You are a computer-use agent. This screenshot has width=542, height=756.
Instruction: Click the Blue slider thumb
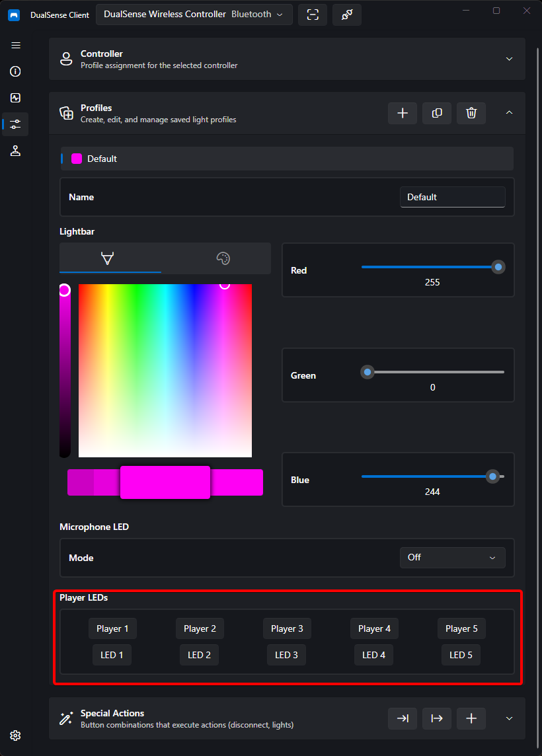point(492,477)
